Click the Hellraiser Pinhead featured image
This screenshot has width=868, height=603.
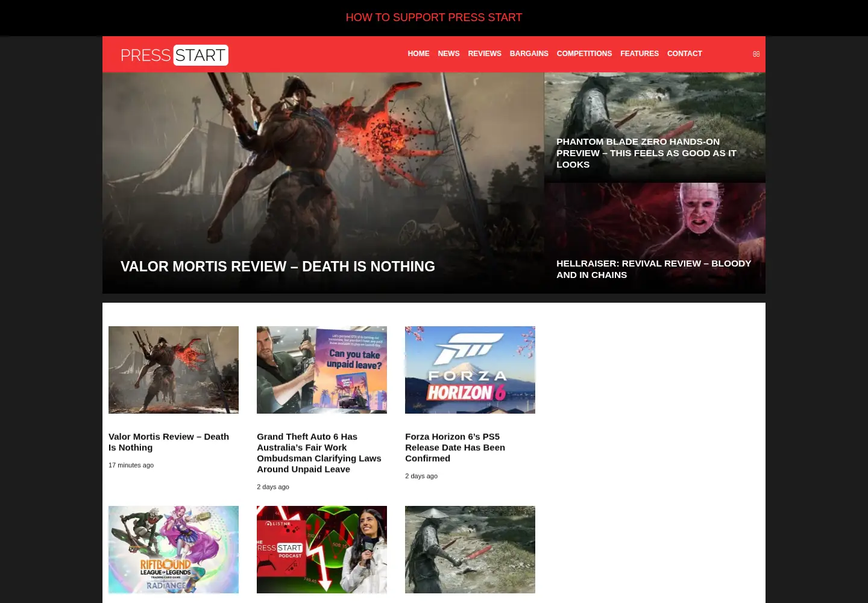(655, 238)
